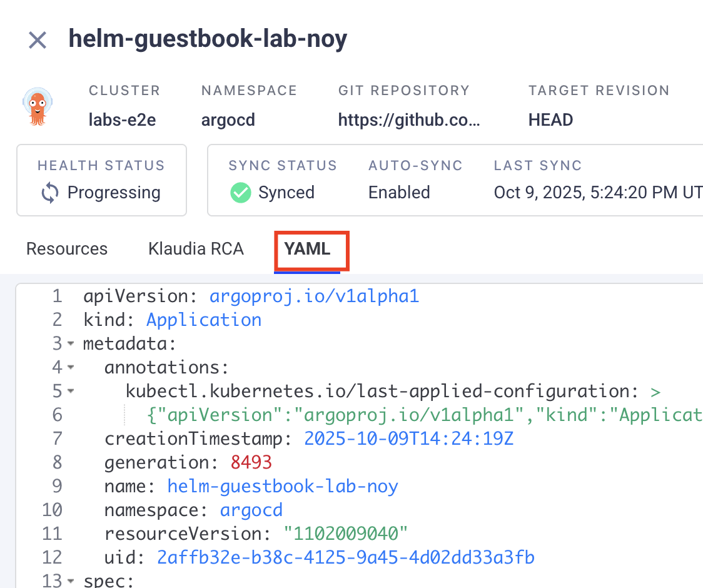Click the HEAD target revision value
The image size is (703, 588).
550,119
